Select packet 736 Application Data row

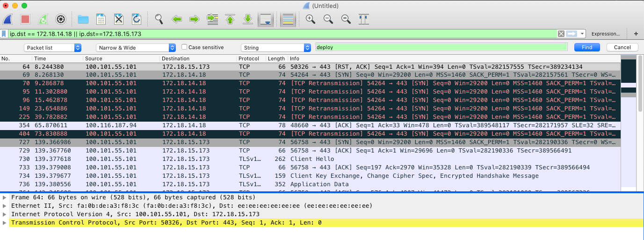310,184
